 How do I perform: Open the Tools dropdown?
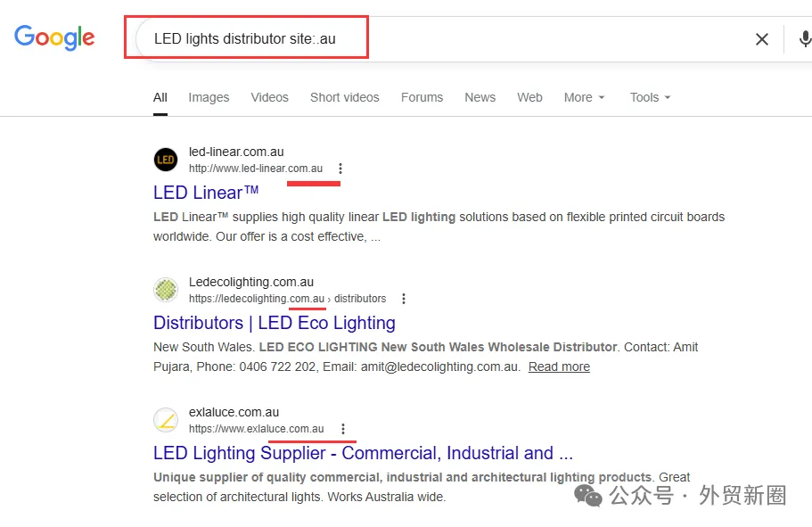point(650,97)
